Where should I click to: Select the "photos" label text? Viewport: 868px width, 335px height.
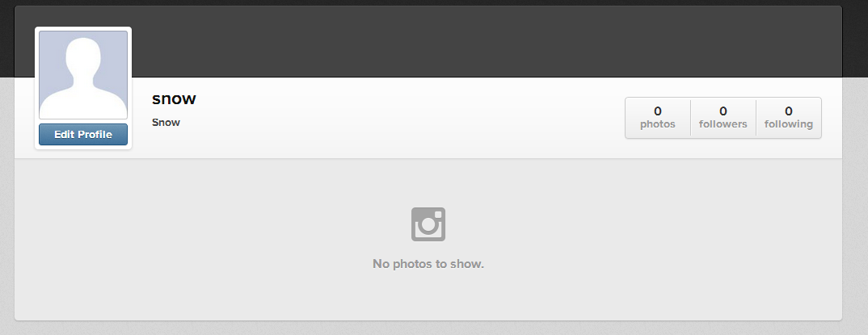pyautogui.click(x=658, y=124)
